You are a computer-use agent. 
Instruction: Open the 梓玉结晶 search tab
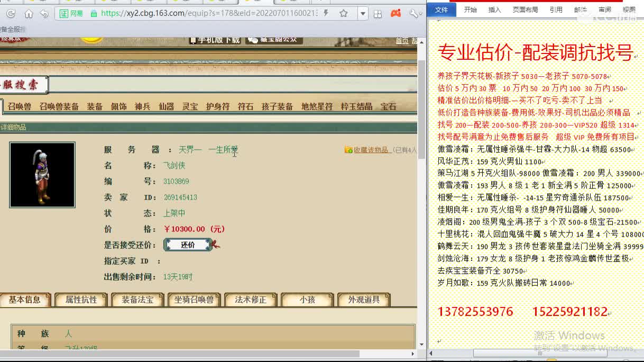(356, 106)
